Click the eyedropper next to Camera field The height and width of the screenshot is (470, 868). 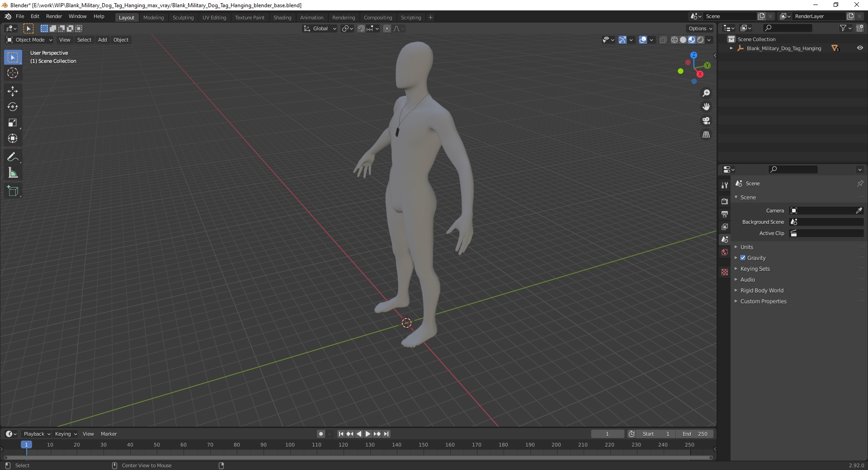(859, 211)
